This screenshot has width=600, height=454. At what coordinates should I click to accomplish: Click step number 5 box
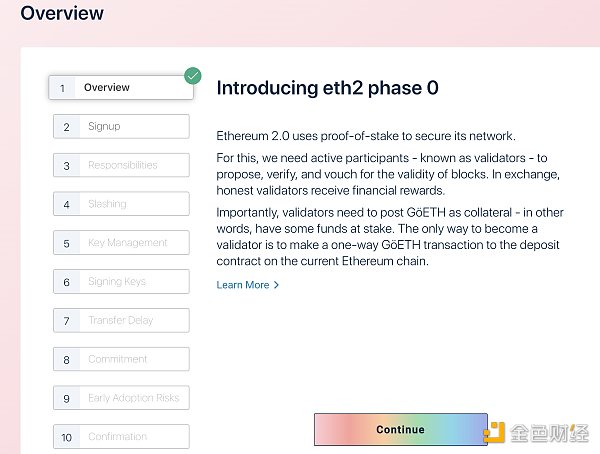[x=66, y=243]
